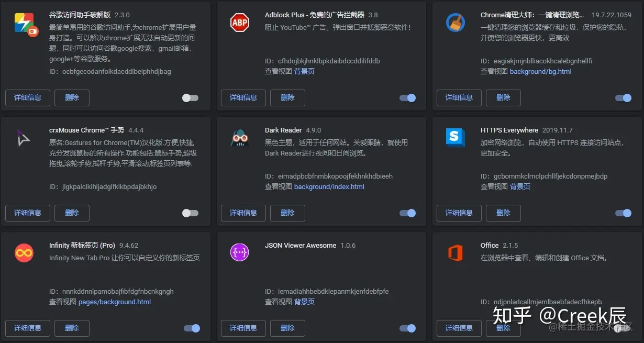Click the Adblock Plus ABP stop-sign icon
The width and height of the screenshot is (644, 343).
pos(240,23)
